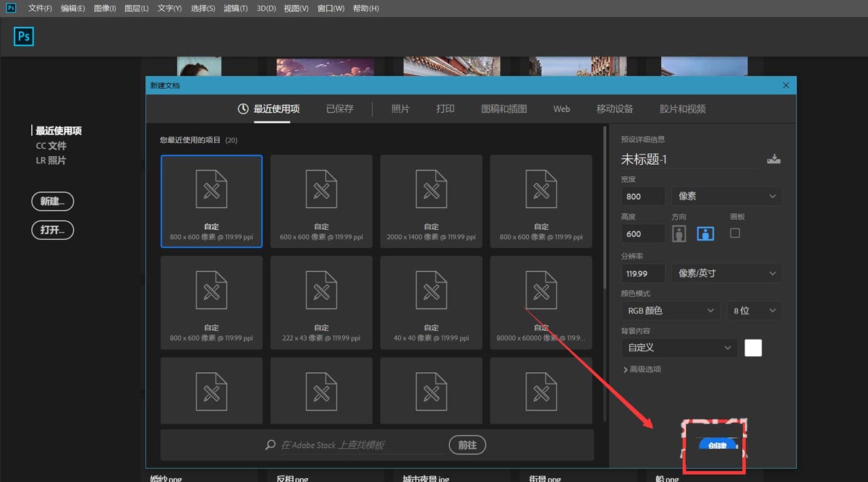Image resolution: width=868 pixels, height=482 pixels.
Task: Click the document name field 未标题-1
Action: pyautogui.click(x=689, y=160)
